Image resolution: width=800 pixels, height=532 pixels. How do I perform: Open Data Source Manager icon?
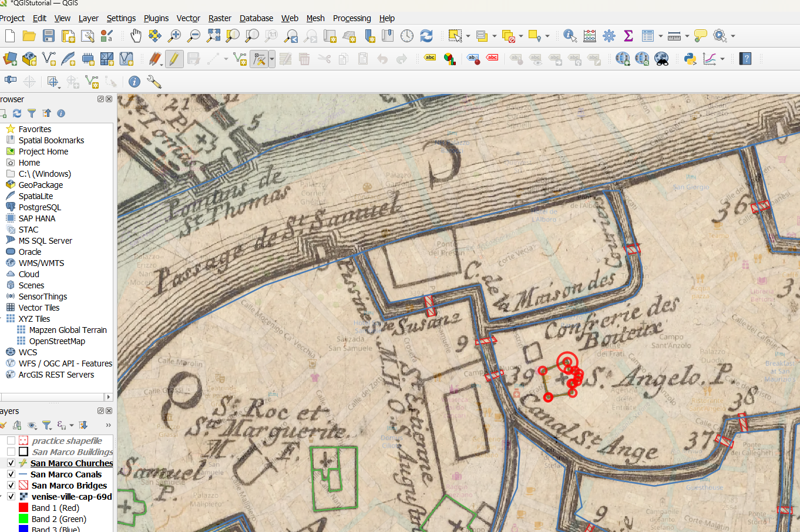tap(10, 59)
